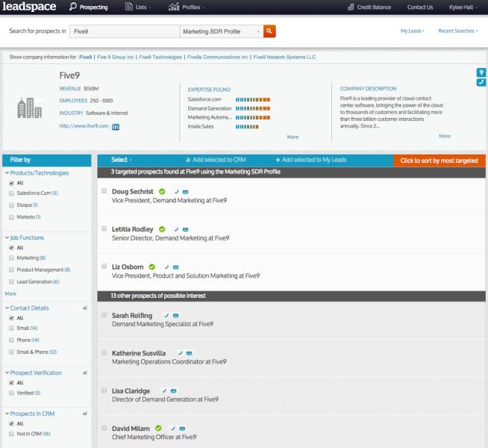The height and width of the screenshot is (448, 488).
Task: Click the lock icon beside Contact Details
Action: tap(85, 307)
